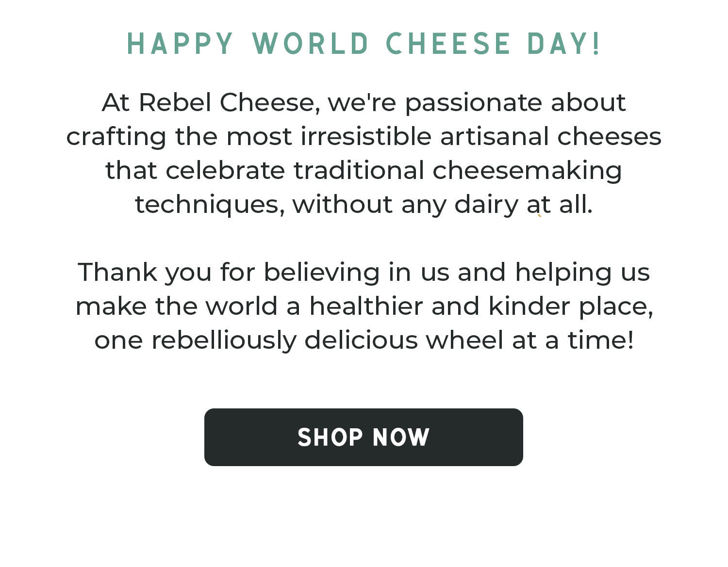Click the words Thank you in the second paragraph

click(145, 273)
